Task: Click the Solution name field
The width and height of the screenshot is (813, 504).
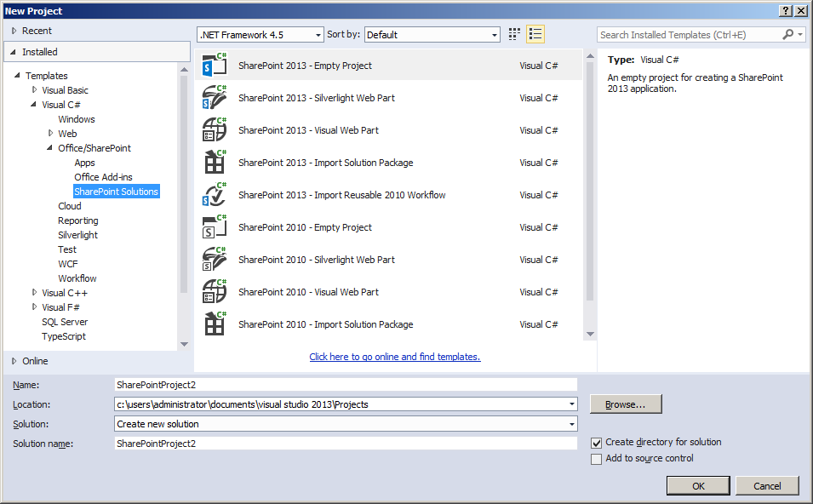Action: pyautogui.click(x=346, y=444)
